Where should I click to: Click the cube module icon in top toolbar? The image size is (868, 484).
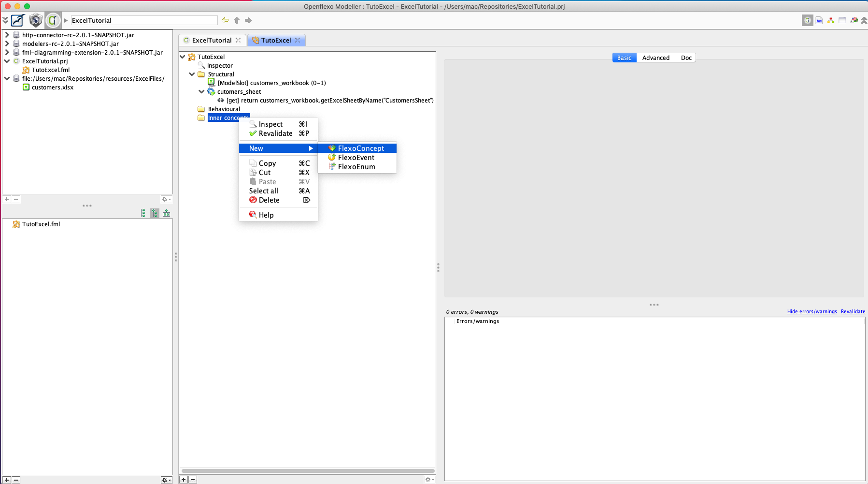36,20
